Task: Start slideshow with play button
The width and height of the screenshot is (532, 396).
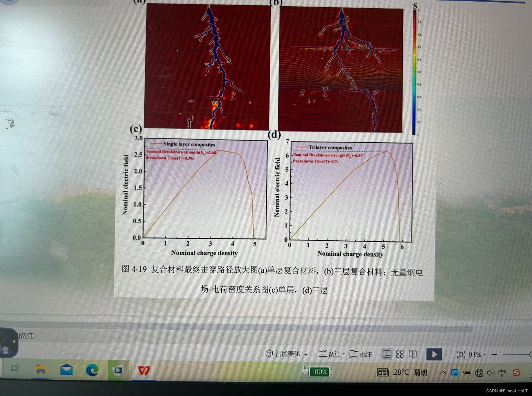Action: [434, 354]
